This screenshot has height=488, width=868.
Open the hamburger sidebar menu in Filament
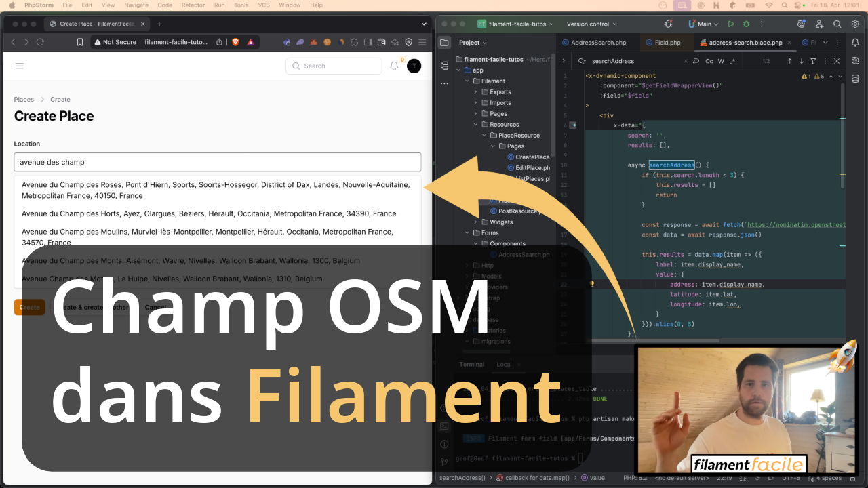19,66
